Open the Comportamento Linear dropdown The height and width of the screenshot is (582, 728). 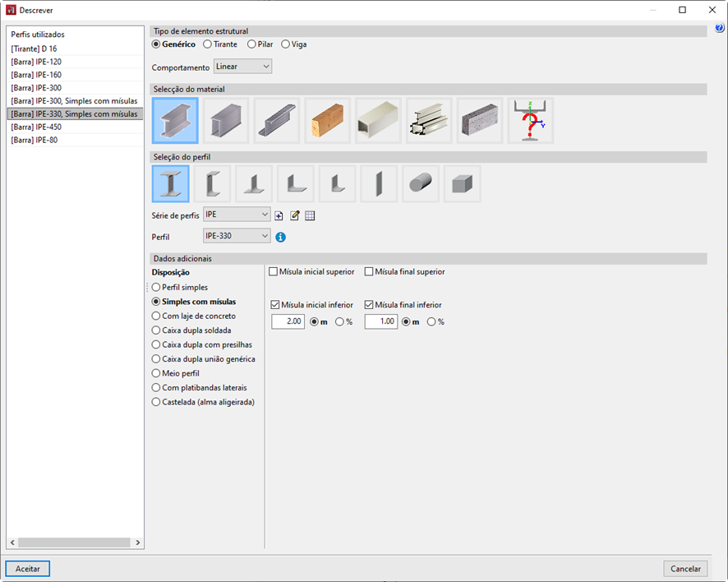[x=243, y=67]
